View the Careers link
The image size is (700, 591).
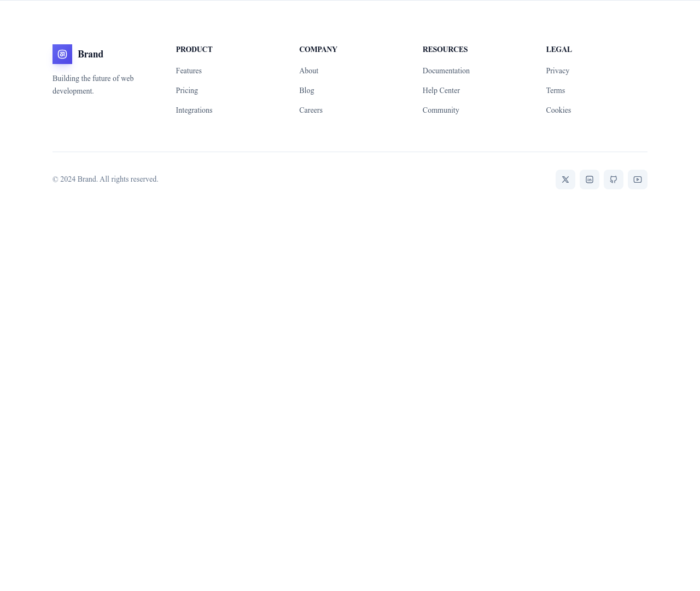click(x=311, y=110)
